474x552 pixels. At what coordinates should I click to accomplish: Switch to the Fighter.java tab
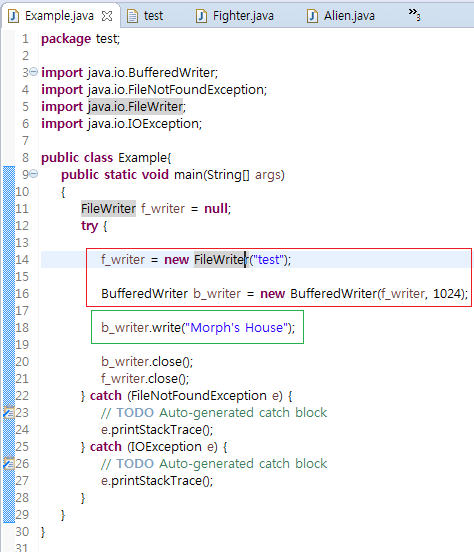(x=243, y=16)
